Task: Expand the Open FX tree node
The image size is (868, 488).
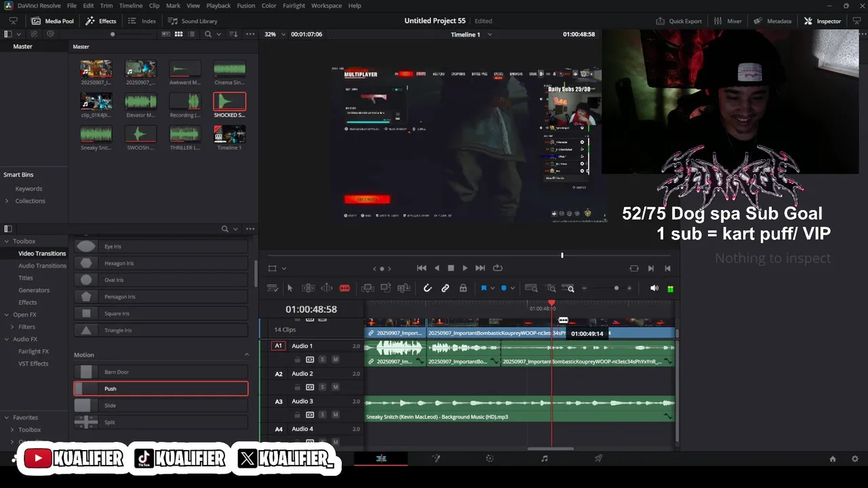Action: click(x=7, y=314)
